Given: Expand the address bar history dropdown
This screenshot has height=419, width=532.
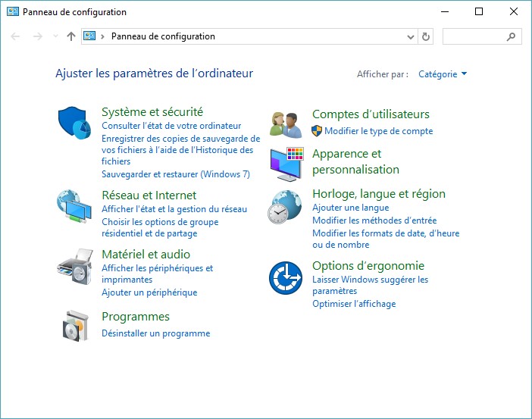Looking at the screenshot, I should click(412, 36).
